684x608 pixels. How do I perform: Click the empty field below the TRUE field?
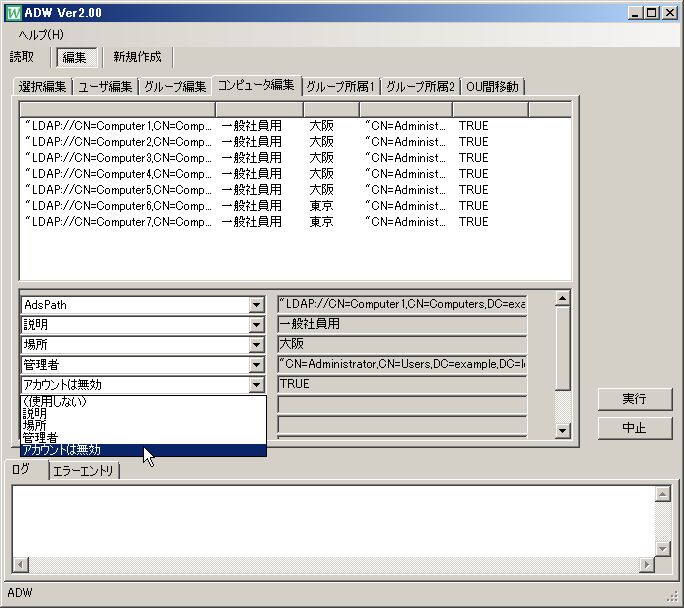click(402, 404)
